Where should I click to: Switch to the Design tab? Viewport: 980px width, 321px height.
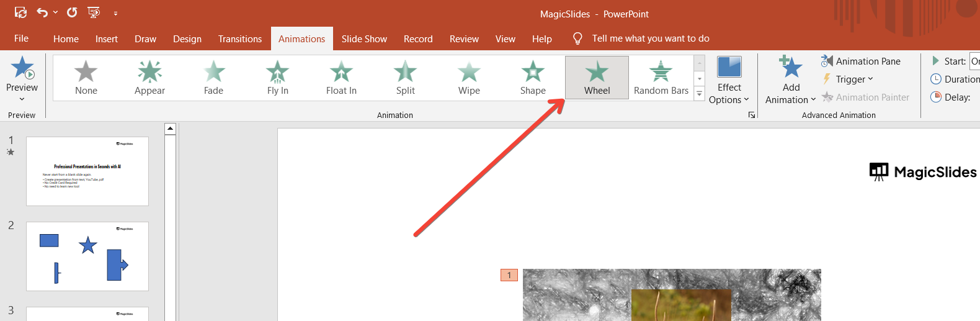click(187, 38)
